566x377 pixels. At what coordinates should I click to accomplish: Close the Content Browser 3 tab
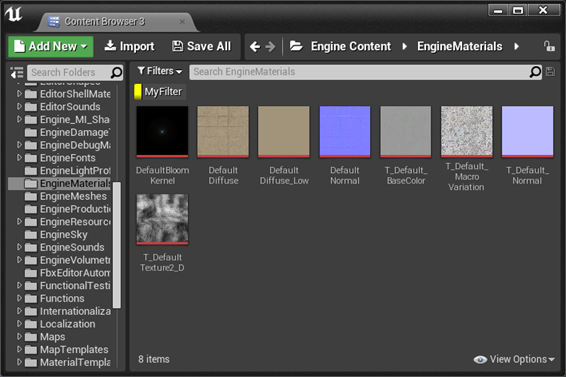click(182, 22)
